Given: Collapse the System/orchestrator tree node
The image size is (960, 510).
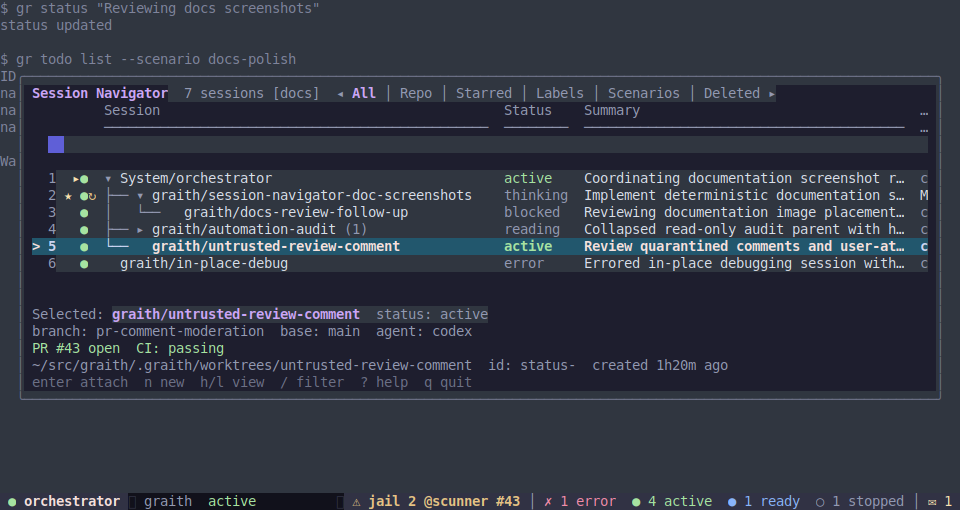Looking at the screenshot, I should tap(108, 179).
